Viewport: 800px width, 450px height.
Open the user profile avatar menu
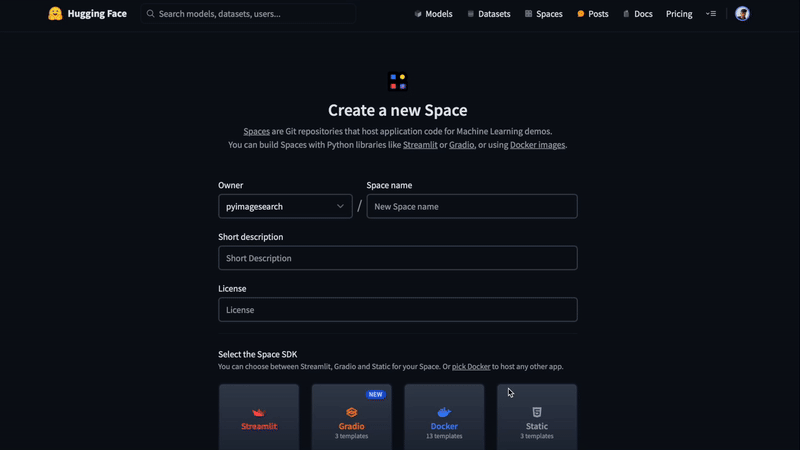pyautogui.click(x=742, y=14)
